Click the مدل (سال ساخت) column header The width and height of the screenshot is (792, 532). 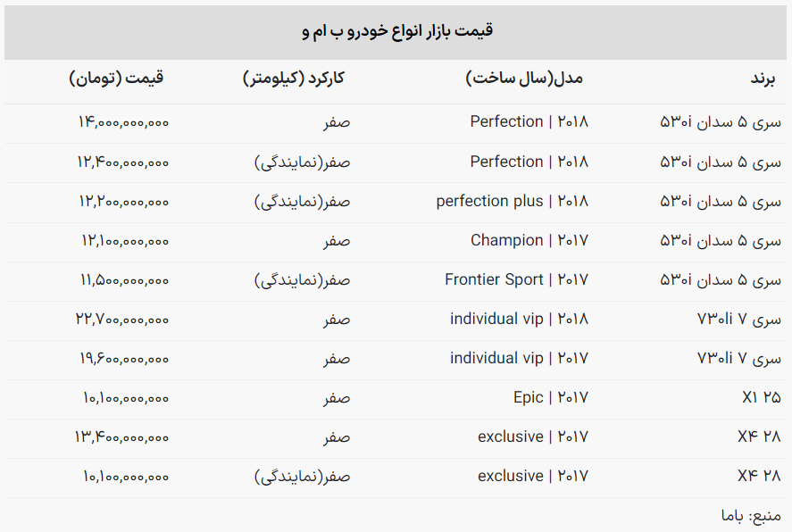[x=524, y=79]
